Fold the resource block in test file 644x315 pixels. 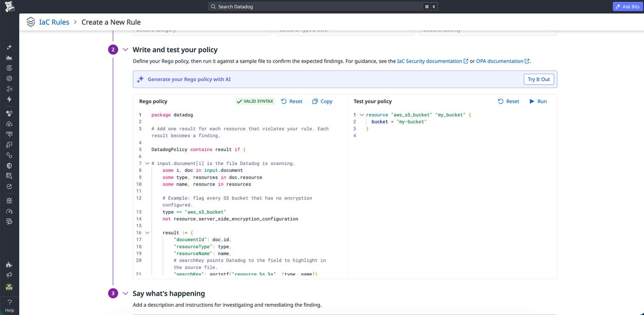tap(362, 115)
